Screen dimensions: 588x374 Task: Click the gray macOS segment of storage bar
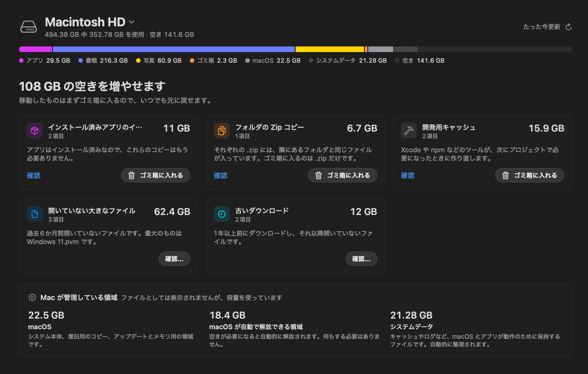click(x=381, y=49)
